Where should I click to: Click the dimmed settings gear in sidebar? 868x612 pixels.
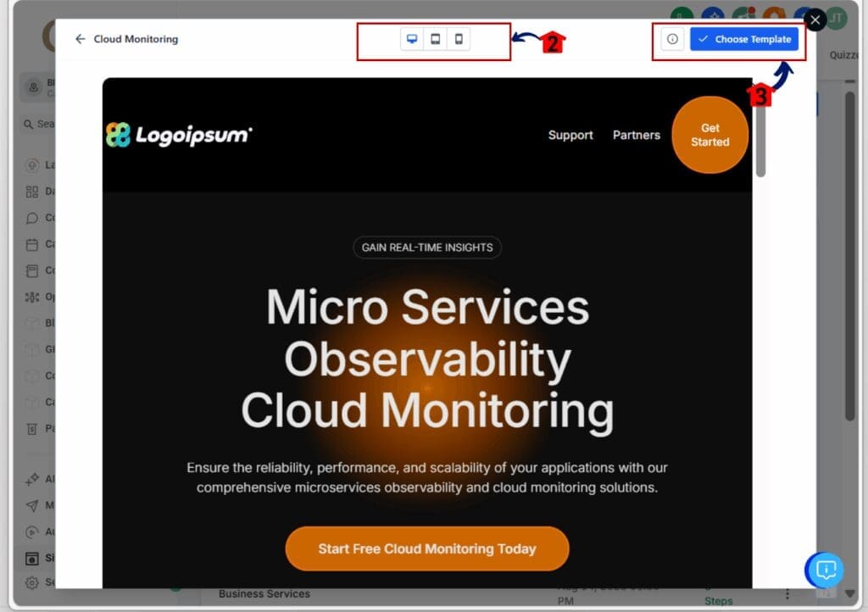[32, 582]
